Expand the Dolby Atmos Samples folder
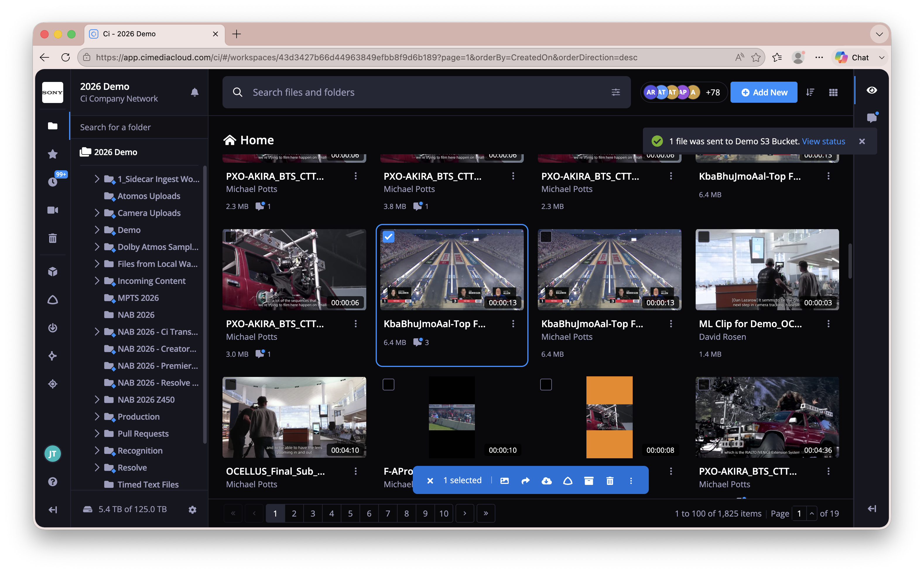Screen dimensions: 924x573 click(x=97, y=247)
